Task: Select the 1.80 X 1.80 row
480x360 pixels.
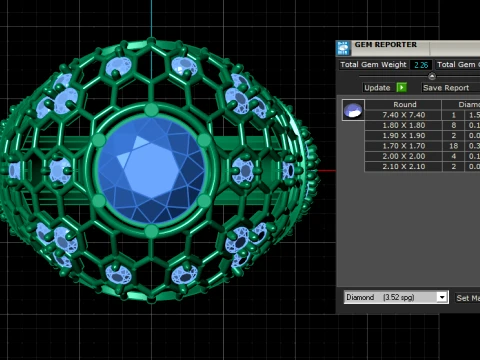Action: click(422, 125)
